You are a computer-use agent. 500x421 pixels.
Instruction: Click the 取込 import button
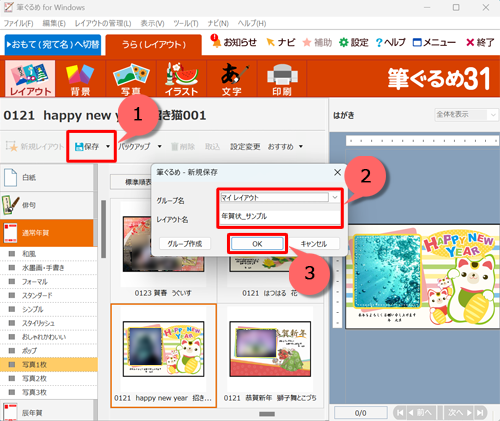212,146
